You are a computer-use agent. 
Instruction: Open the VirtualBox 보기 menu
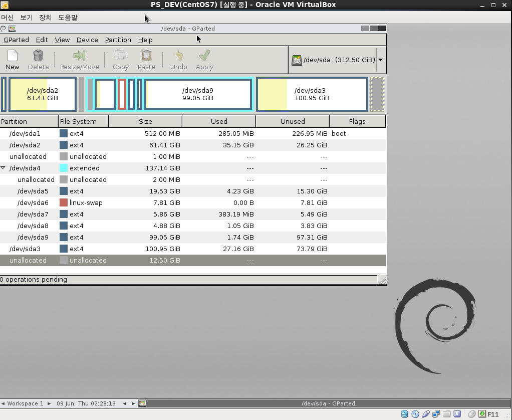[27, 18]
